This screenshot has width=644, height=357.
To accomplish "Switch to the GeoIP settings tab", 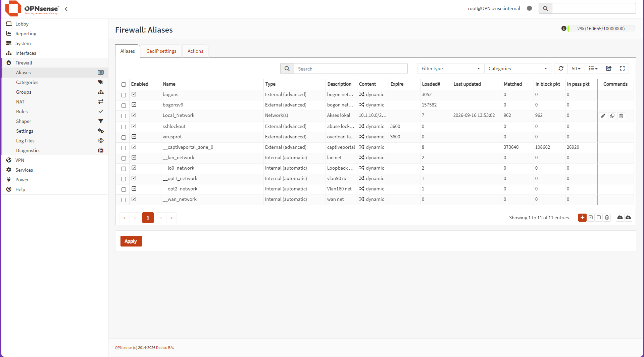I will pyautogui.click(x=161, y=51).
